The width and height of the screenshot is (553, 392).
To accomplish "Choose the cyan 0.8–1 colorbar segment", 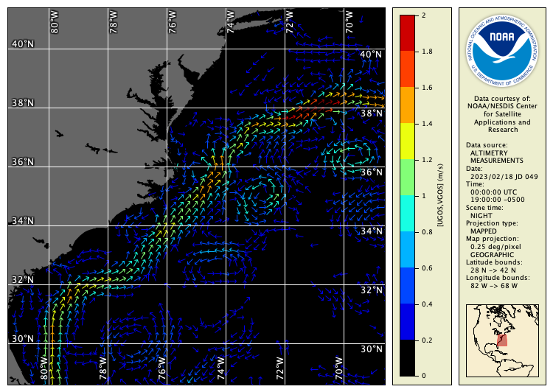I will [407, 214].
